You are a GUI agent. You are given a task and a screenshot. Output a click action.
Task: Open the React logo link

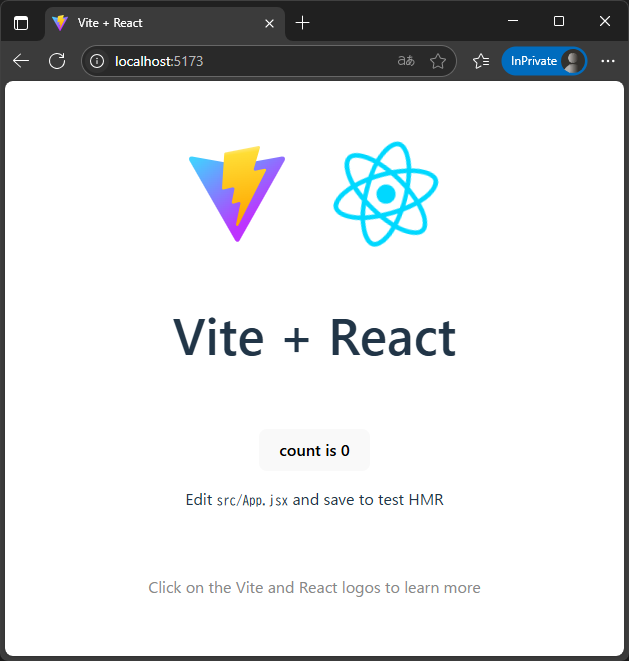[386, 194]
